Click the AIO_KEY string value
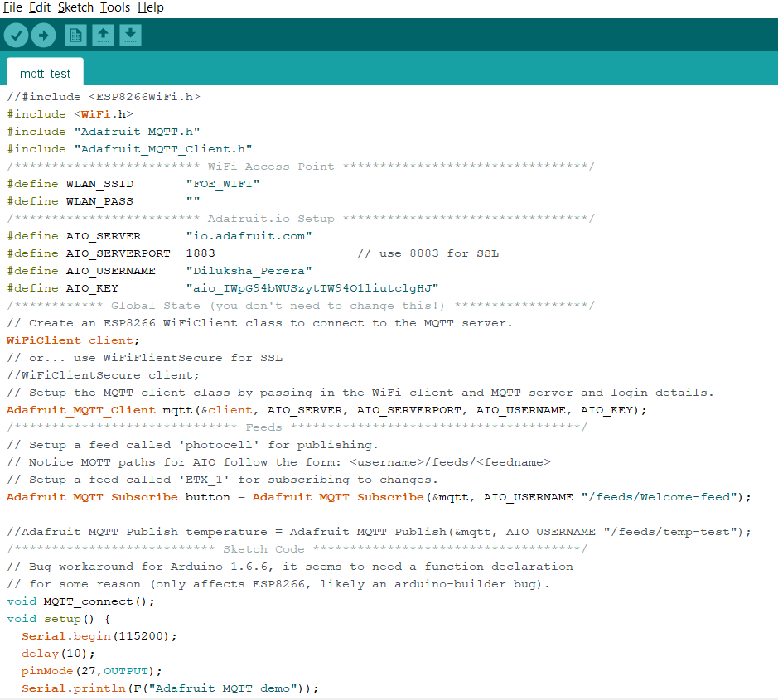The height and width of the screenshot is (700, 778). click(312, 287)
